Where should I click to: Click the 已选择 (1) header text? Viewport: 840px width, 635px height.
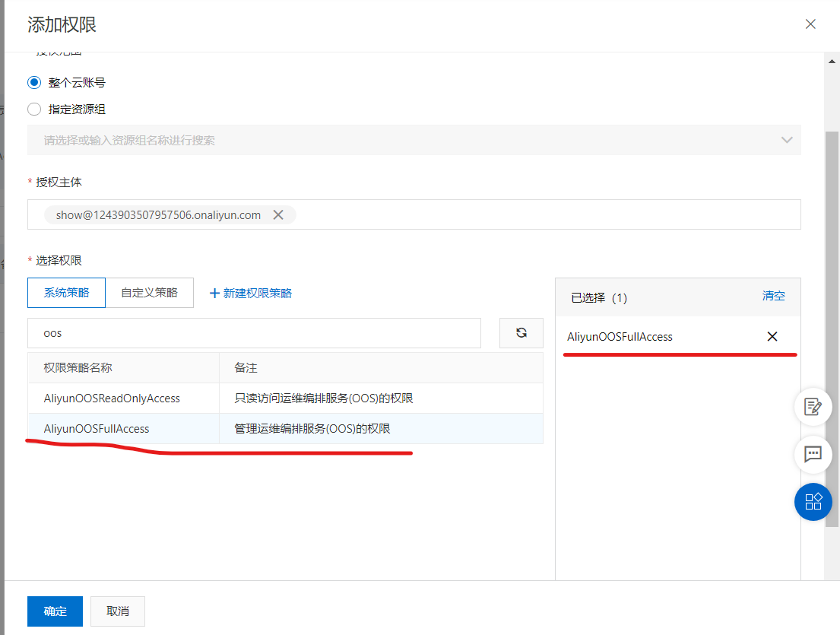click(599, 298)
